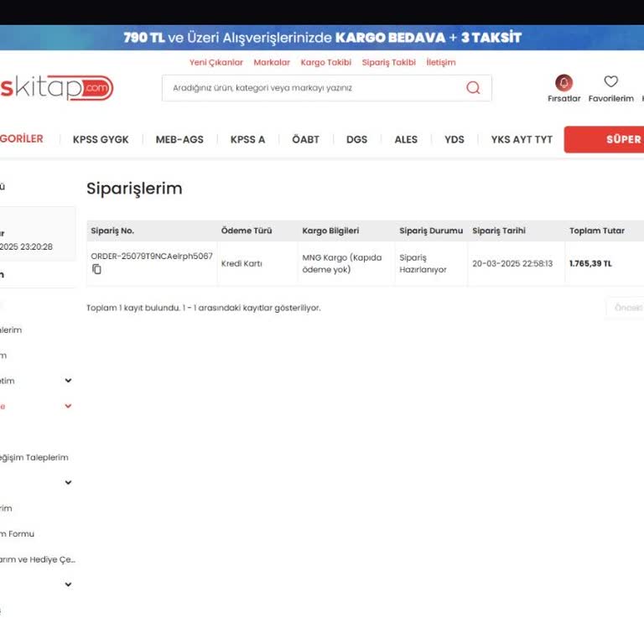Click the Toplam Tutar column header
Screen dimensions: 644x644
[x=597, y=231]
